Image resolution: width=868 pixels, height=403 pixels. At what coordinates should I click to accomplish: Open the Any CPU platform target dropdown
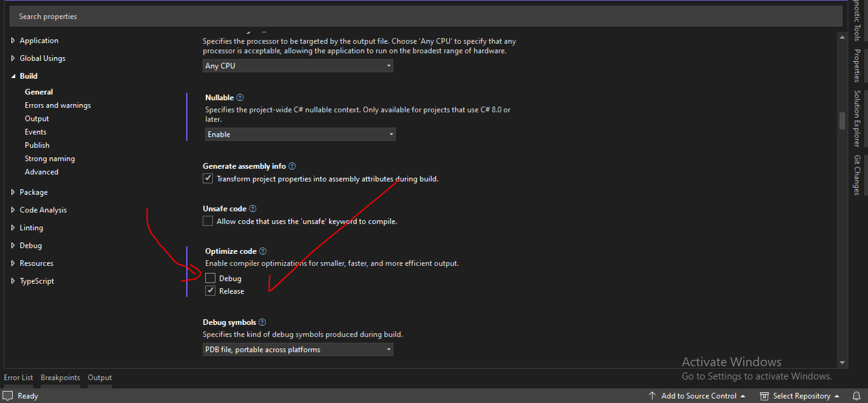298,65
